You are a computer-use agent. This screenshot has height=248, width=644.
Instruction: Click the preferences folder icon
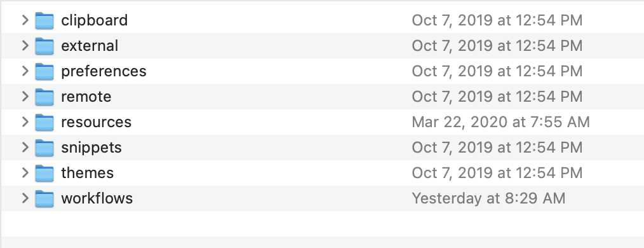click(x=44, y=72)
